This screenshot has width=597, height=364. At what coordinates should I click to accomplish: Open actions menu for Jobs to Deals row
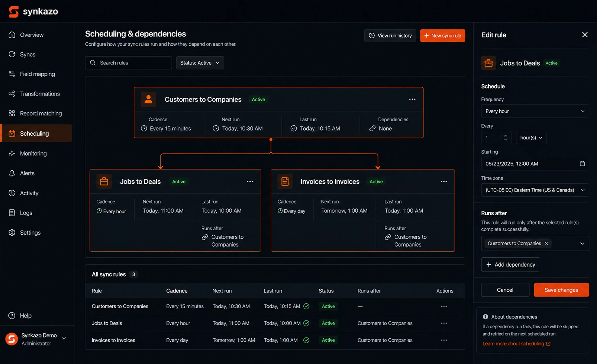click(x=444, y=323)
